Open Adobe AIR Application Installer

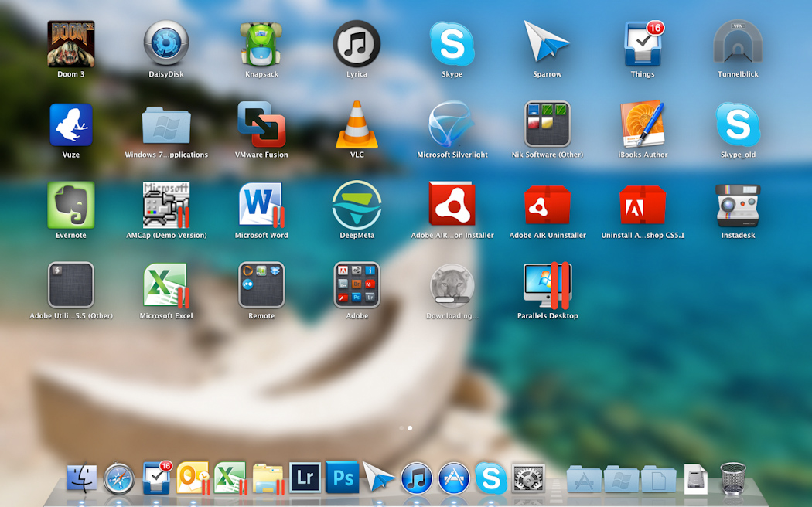(x=452, y=205)
